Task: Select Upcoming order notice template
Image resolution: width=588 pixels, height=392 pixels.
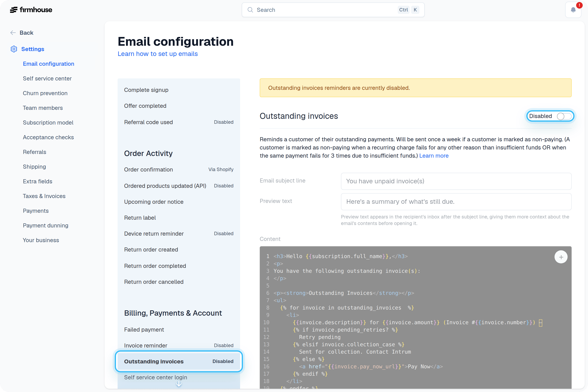Action: 179,202
